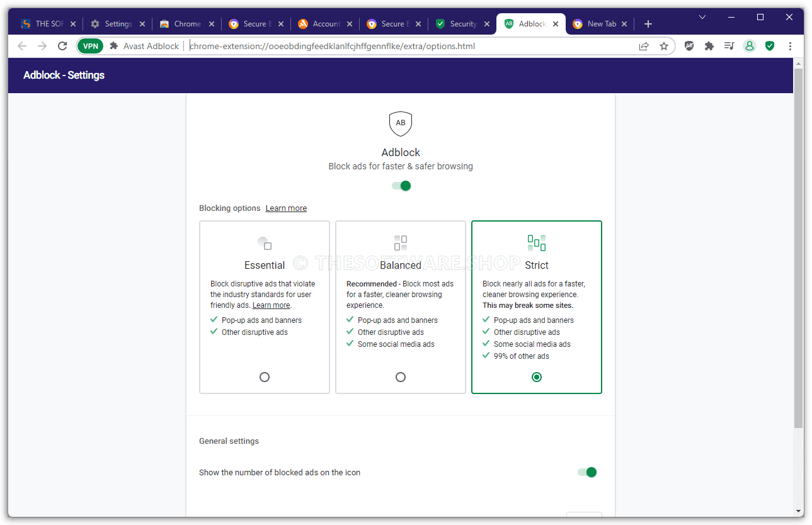This screenshot has height=525, width=812.
Task: Open the green security shield toolbar icon
Action: pos(770,46)
